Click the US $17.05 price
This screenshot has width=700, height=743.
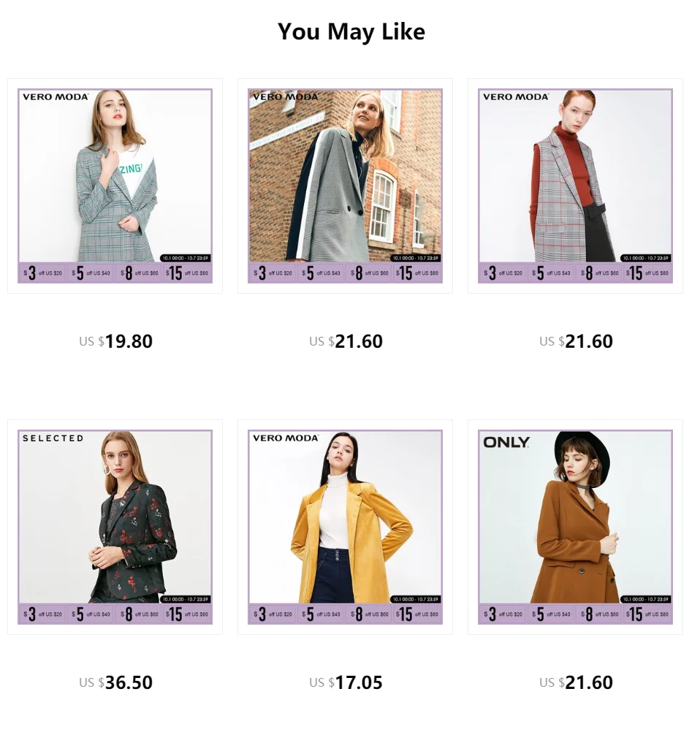point(346,682)
